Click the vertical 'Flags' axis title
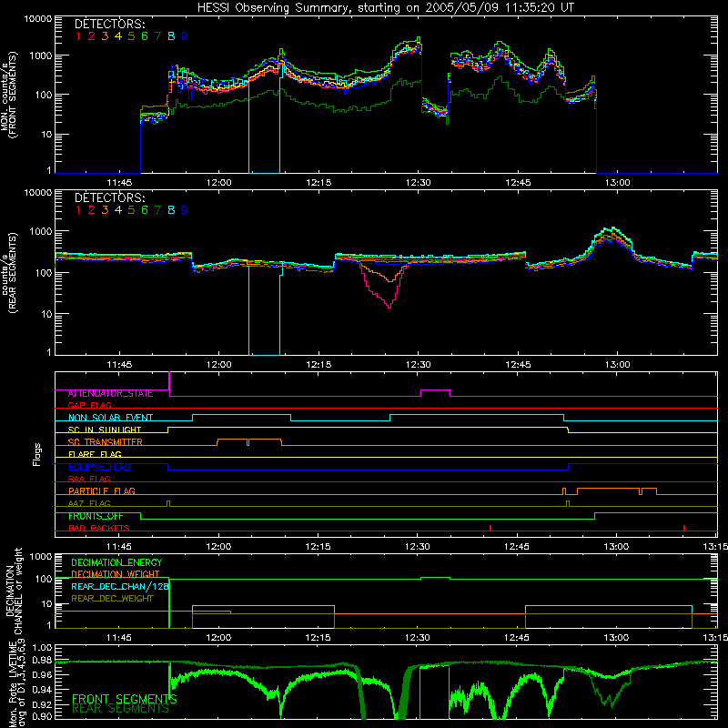The image size is (728, 728). coord(37,454)
